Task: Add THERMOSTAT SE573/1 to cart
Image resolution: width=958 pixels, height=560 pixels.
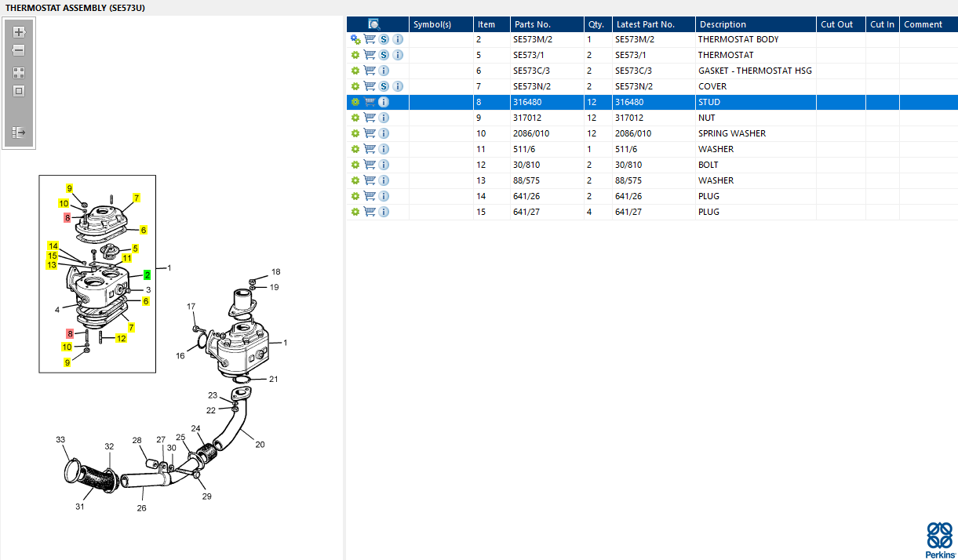Action: [370, 55]
